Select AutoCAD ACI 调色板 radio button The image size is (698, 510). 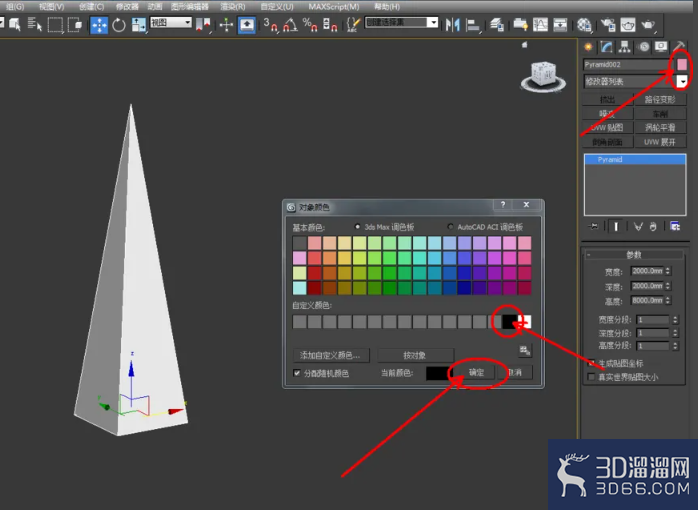[x=450, y=227]
